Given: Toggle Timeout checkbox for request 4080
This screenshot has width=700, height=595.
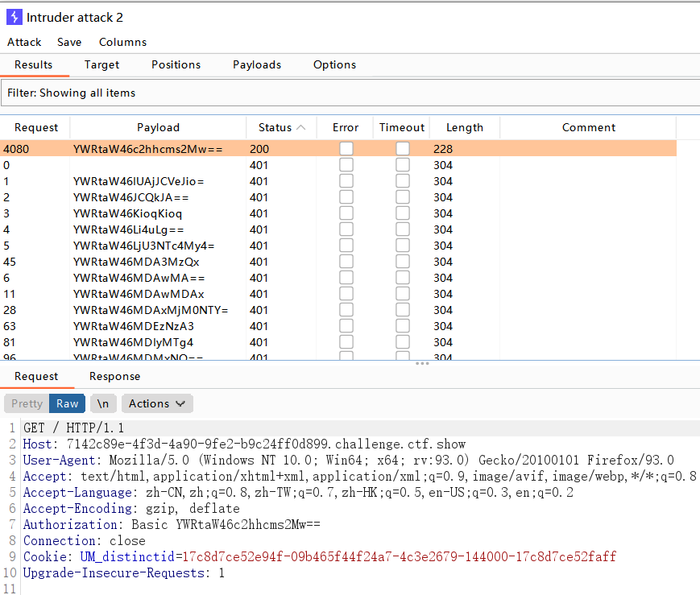Looking at the screenshot, I should pyautogui.click(x=403, y=149).
